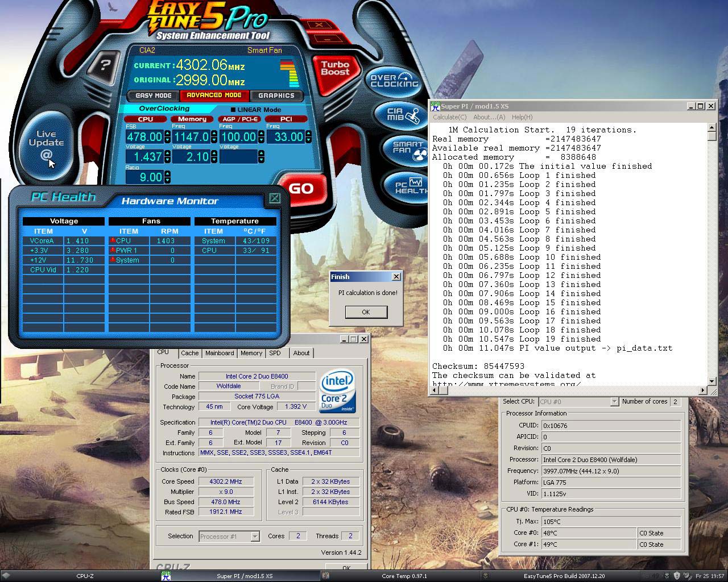
Task: Click Super PI title bar icon
Action: click(435, 106)
